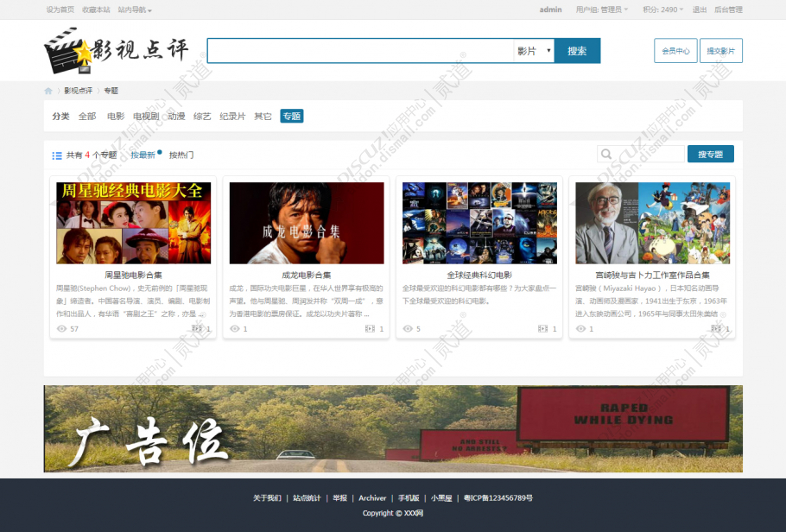Screen dimensions: 786x532
Task: Open the 成龙电影合集 title link
Action: 307,275
